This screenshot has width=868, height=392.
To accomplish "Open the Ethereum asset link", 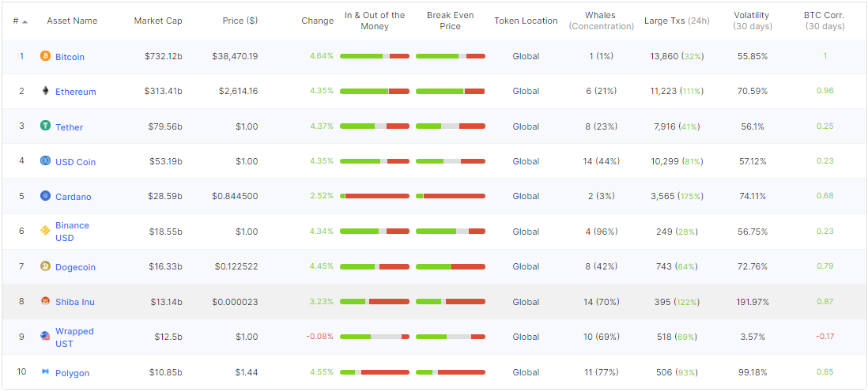I will [76, 92].
